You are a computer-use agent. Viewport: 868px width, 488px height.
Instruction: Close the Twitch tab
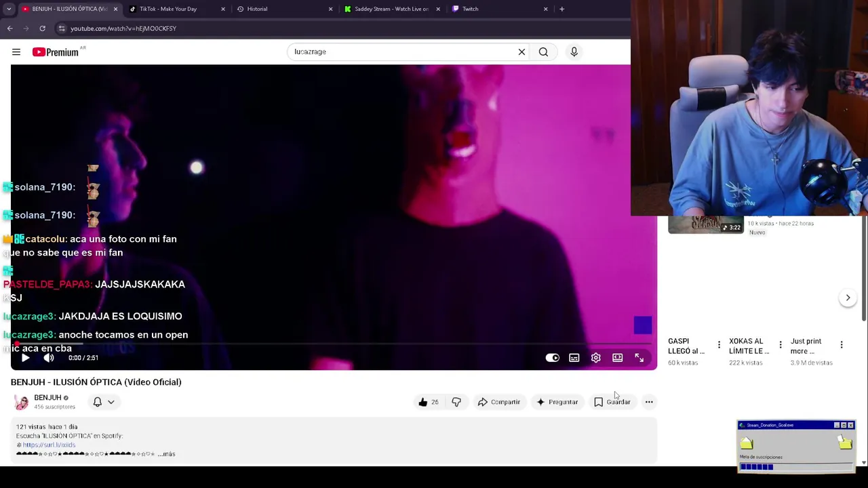[546, 9]
